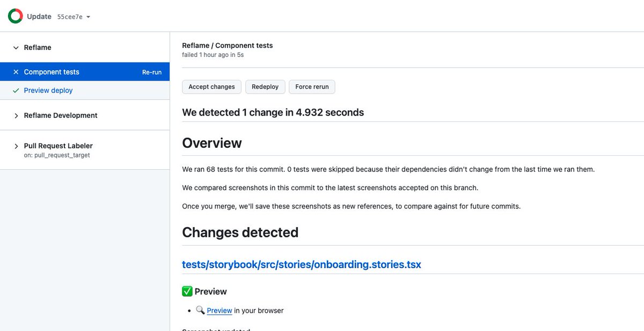This screenshot has height=331, width=644.
Task: Click the Redeploy button
Action: click(265, 87)
